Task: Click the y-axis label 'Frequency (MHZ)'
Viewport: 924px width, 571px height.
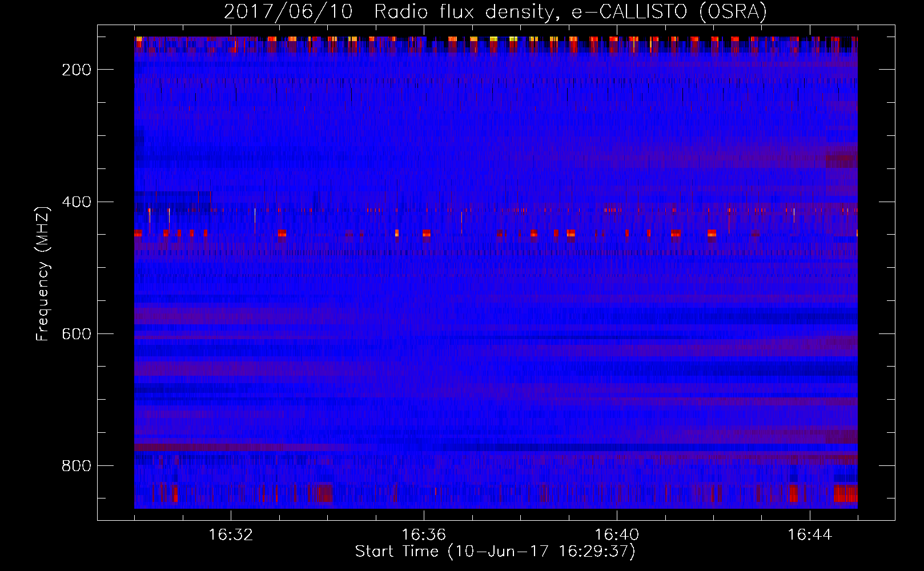Action: (43, 274)
